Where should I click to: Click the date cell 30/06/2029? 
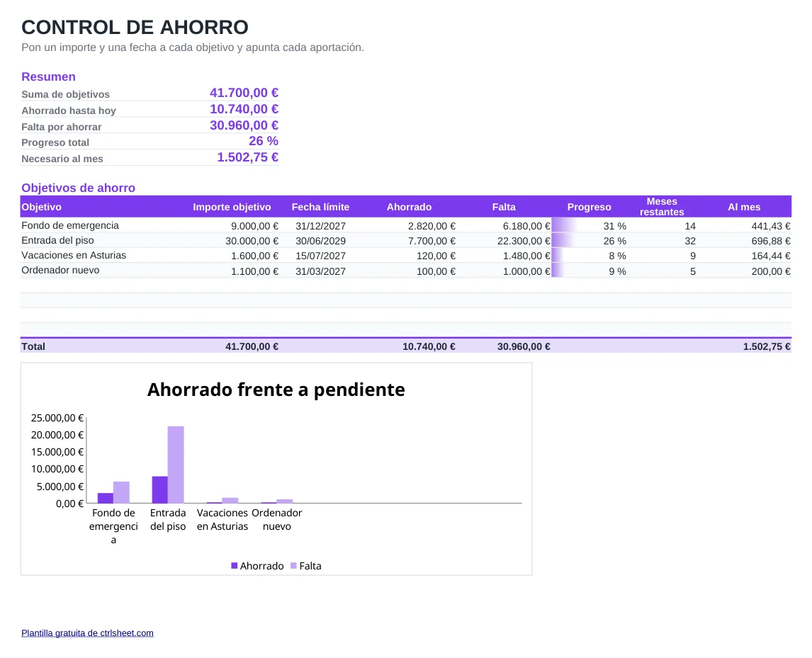tap(320, 242)
